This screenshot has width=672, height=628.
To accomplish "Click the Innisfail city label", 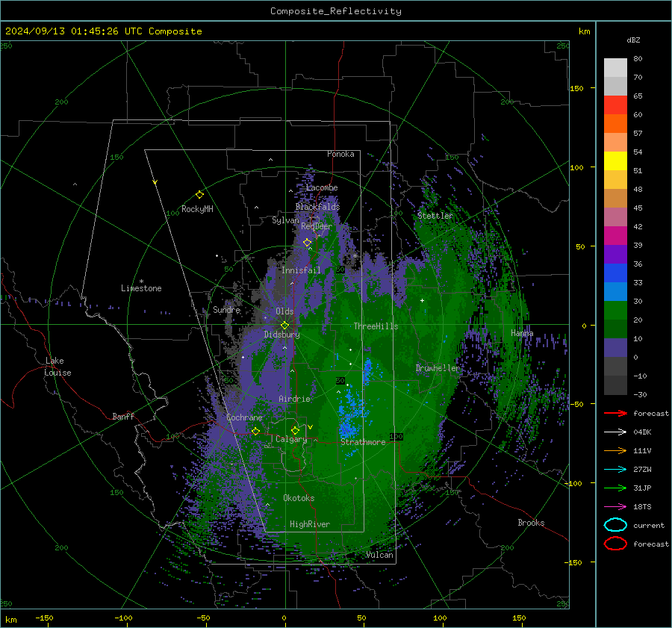I will 301,270.
